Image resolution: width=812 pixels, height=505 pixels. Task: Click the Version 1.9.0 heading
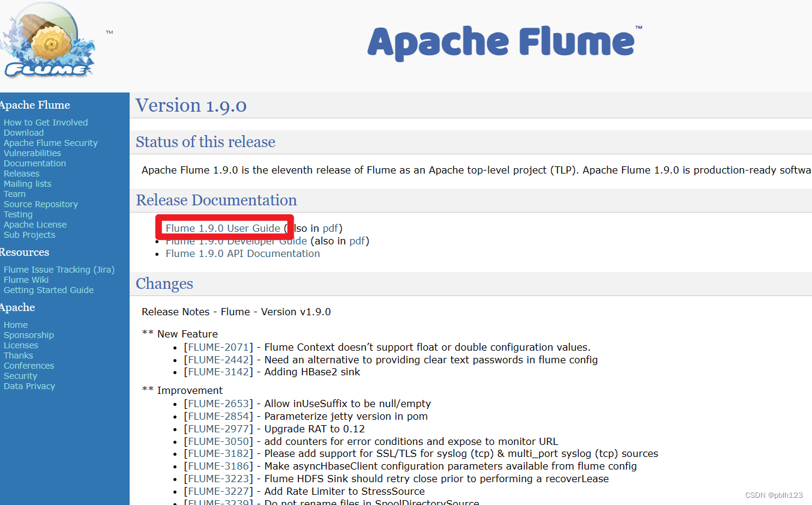191,105
